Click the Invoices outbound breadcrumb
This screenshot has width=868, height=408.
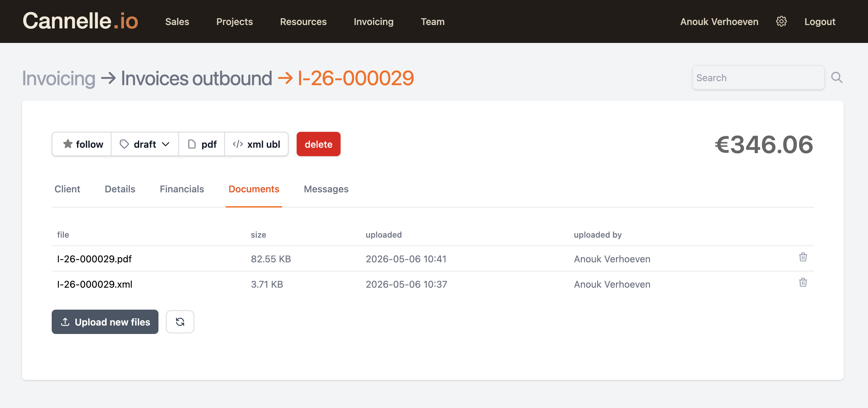coord(197,78)
